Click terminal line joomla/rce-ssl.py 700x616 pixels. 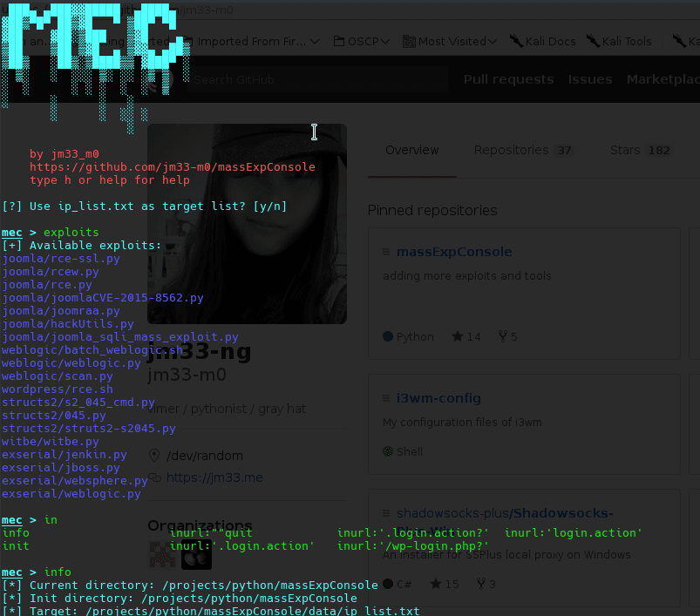click(x=61, y=259)
